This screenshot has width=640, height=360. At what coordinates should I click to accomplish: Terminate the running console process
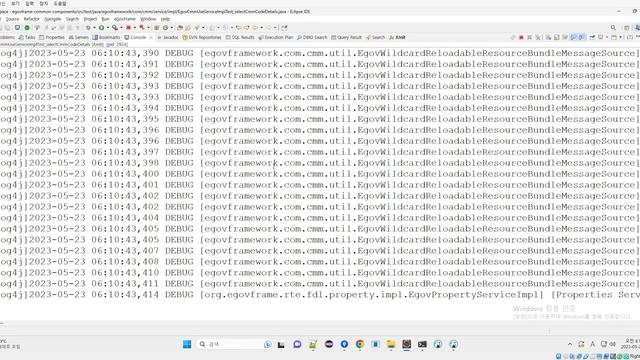click(x=521, y=37)
